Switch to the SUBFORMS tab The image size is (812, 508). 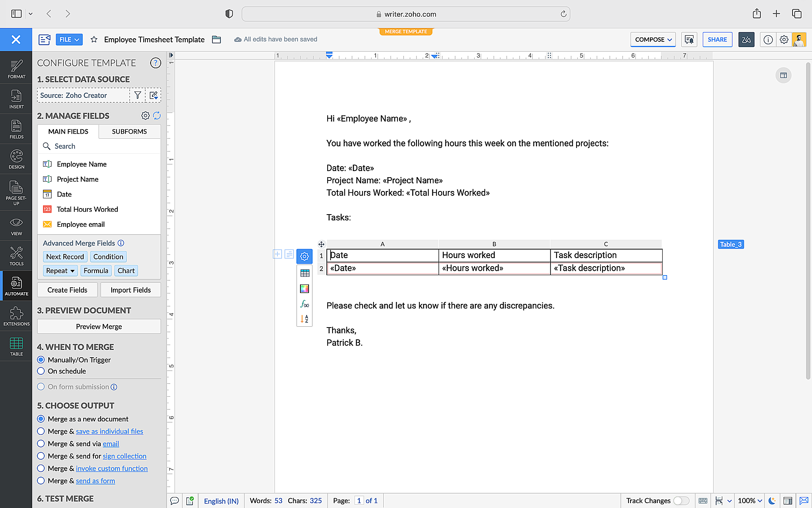tap(129, 131)
